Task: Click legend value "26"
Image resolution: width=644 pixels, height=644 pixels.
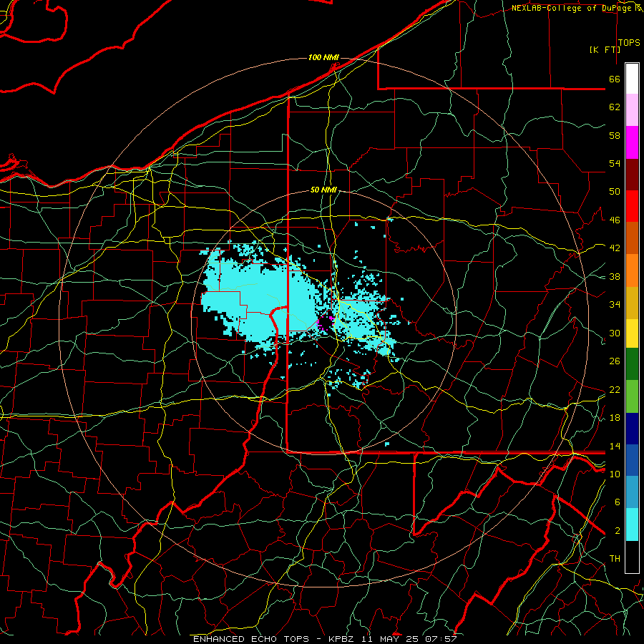Action: (x=615, y=361)
